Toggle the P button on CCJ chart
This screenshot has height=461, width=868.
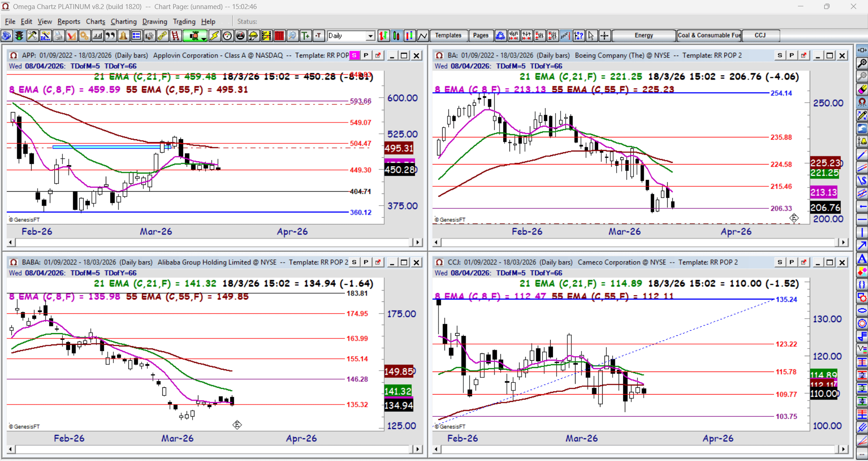pos(792,262)
